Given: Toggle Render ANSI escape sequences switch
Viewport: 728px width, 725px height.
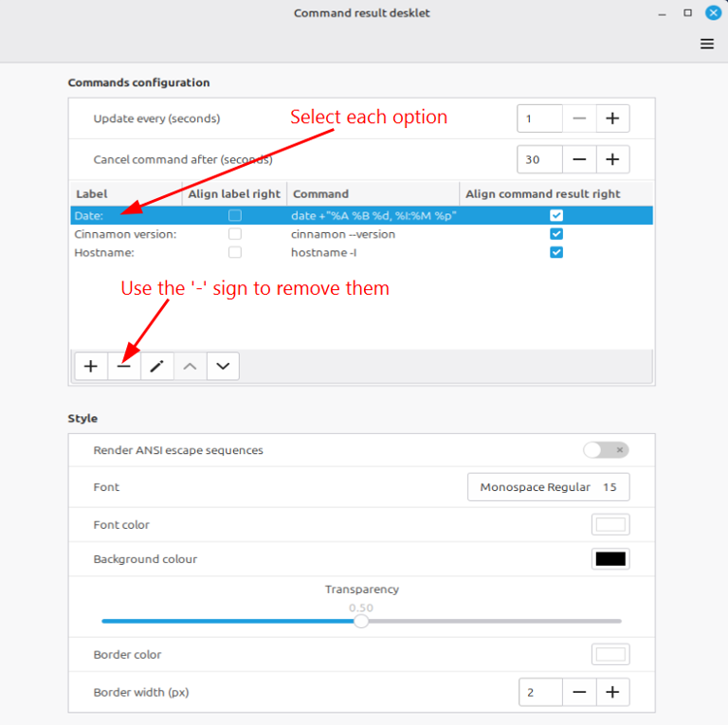Looking at the screenshot, I should (x=606, y=450).
